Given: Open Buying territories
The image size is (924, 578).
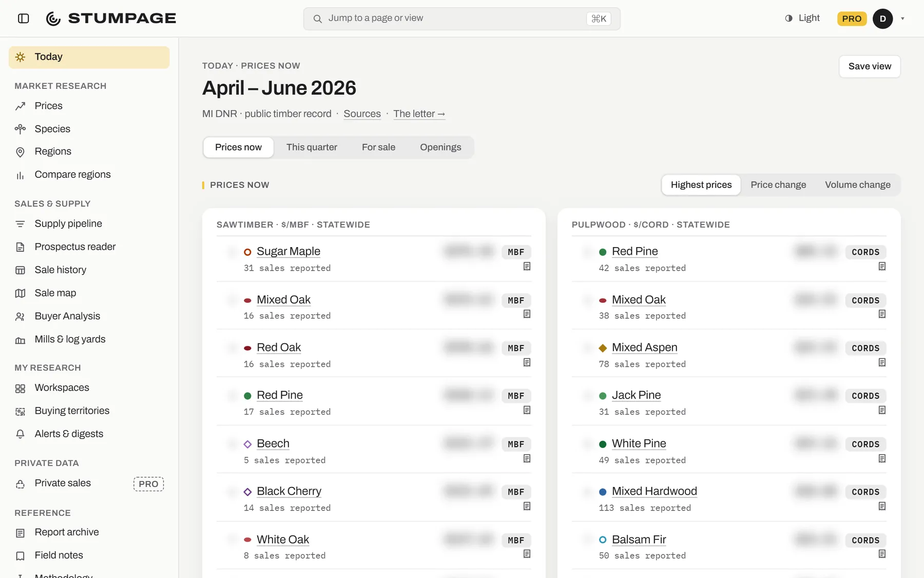Looking at the screenshot, I should (89, 411).
